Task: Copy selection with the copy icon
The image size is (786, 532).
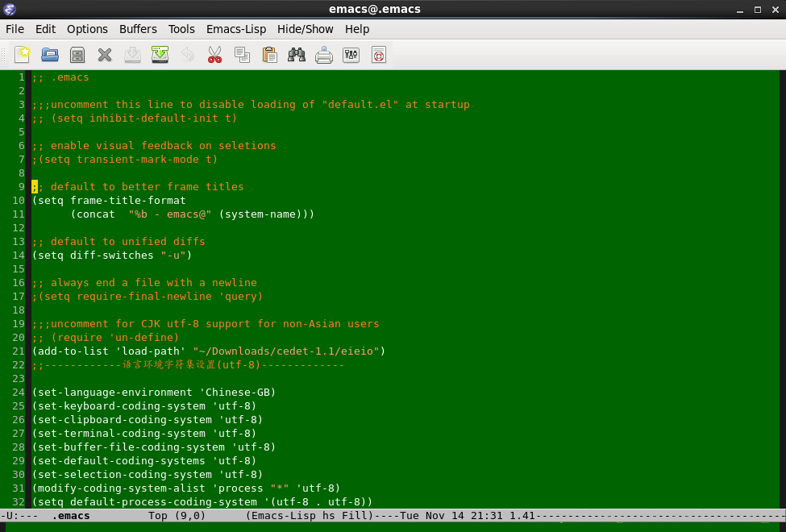Action: pos(242,55)
